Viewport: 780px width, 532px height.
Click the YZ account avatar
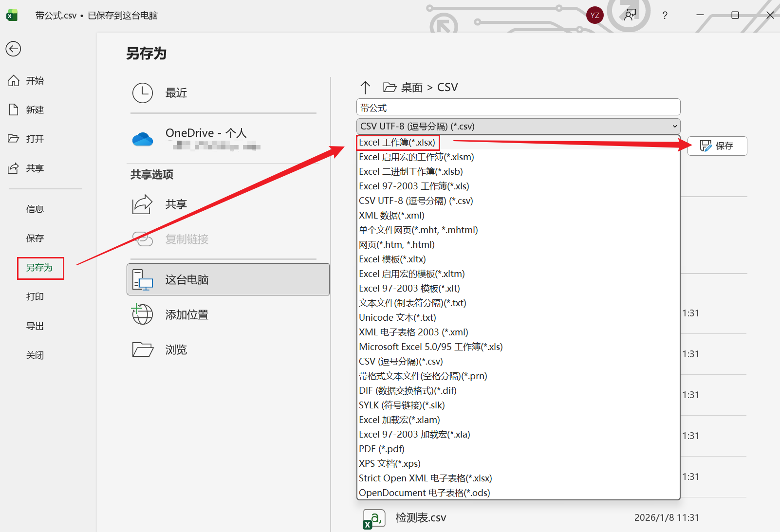coord(594,15)
